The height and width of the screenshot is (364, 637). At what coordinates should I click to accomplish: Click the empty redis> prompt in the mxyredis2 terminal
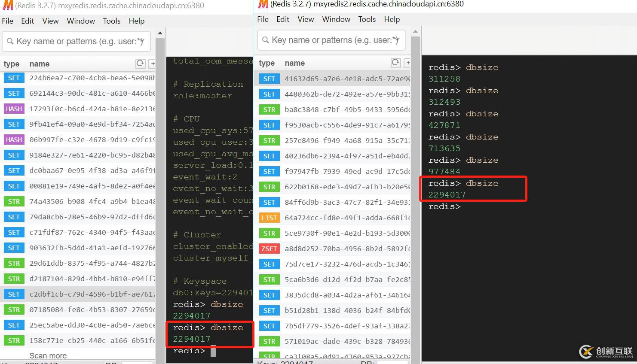444,206
